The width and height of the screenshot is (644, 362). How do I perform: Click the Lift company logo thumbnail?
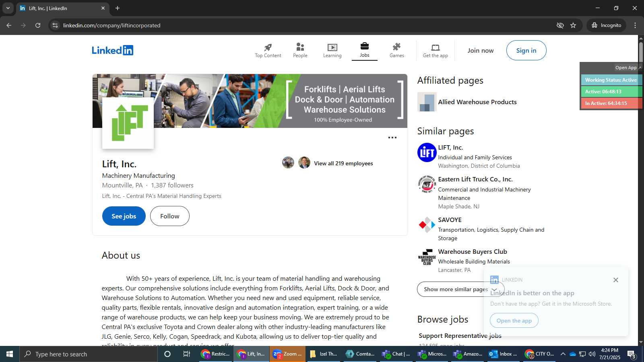tap(128, 123)
